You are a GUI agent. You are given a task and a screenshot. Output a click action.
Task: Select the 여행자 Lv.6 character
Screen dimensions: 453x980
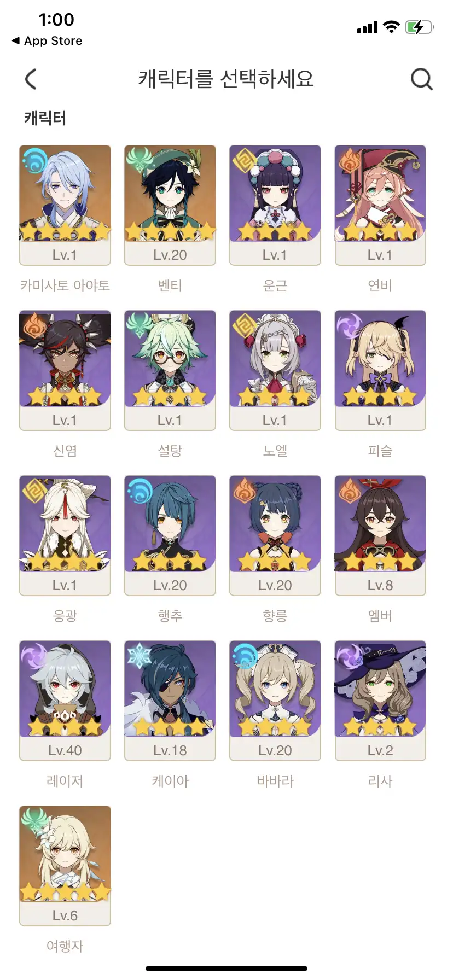pos(65,866)
